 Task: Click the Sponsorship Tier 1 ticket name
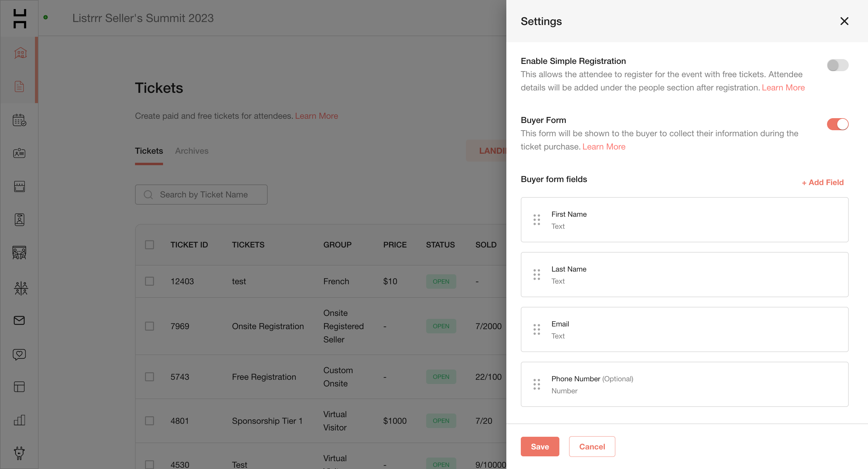coord(267,421)
